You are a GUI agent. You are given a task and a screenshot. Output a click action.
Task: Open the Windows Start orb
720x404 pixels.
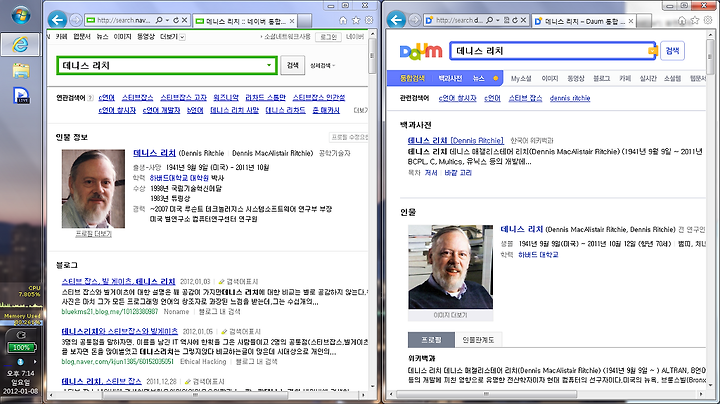coord(21,15)
